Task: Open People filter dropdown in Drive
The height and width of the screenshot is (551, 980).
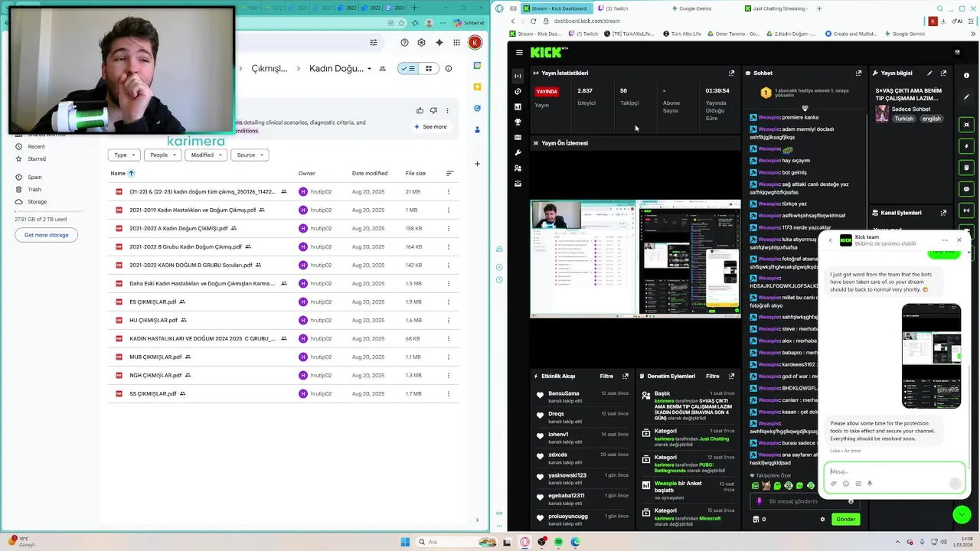Action: point(163,155)
